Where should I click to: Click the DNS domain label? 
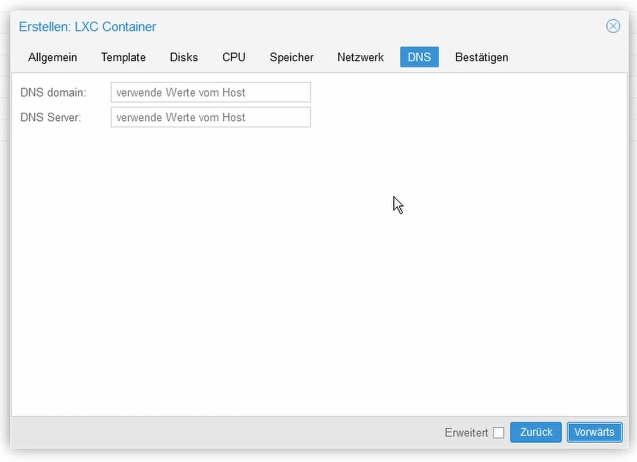(x=53, y=93)
